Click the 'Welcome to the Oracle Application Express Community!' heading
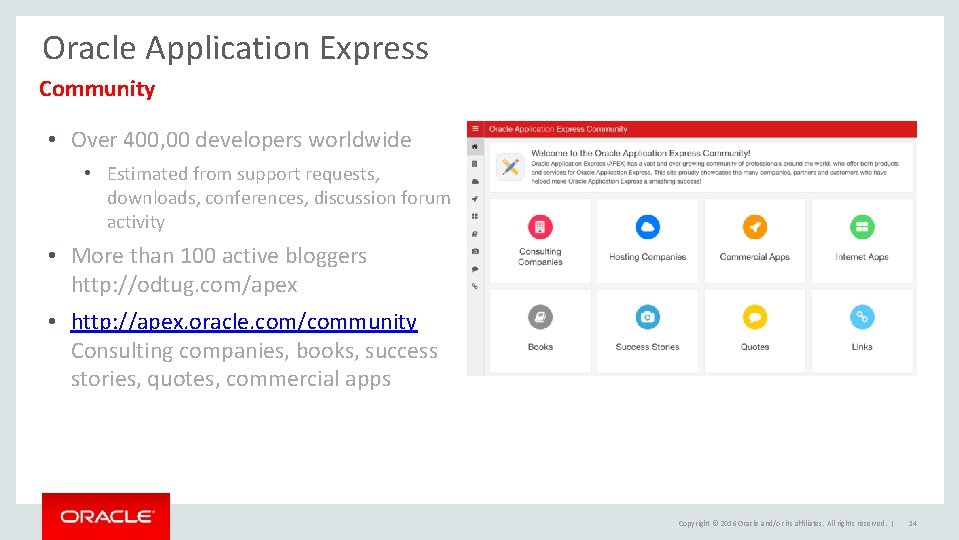The width and height of the screenshot is (959, 540). pyautogui.click(x=640, y=153)
